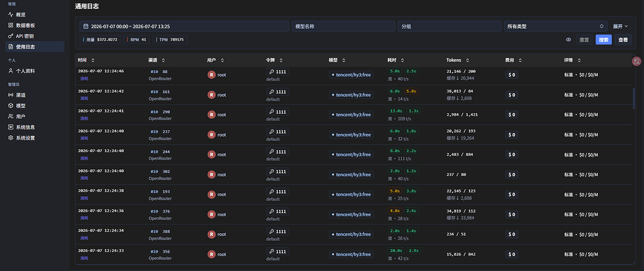Click the calendar icon in the date range field

86,26
